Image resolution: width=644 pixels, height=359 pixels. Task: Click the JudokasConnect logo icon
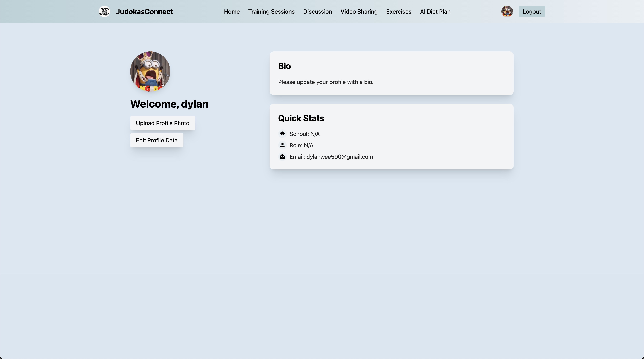104,11
